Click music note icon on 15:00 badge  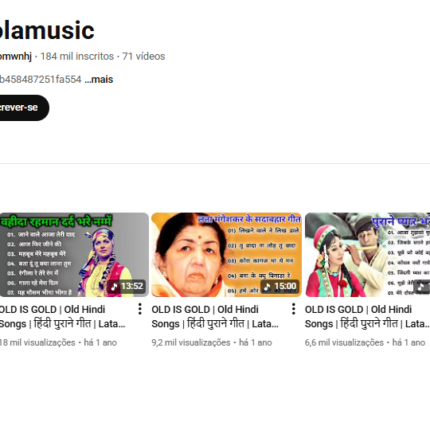[267, 286]
